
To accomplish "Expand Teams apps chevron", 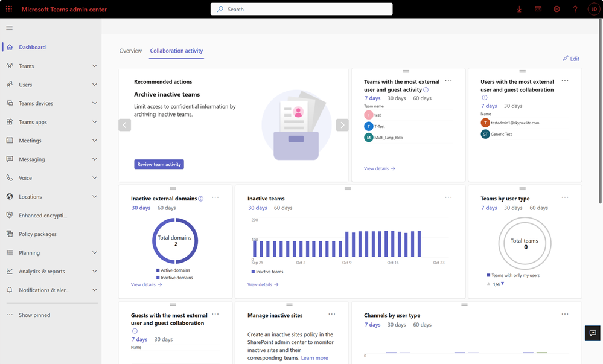I will click(x=95, y=121).
